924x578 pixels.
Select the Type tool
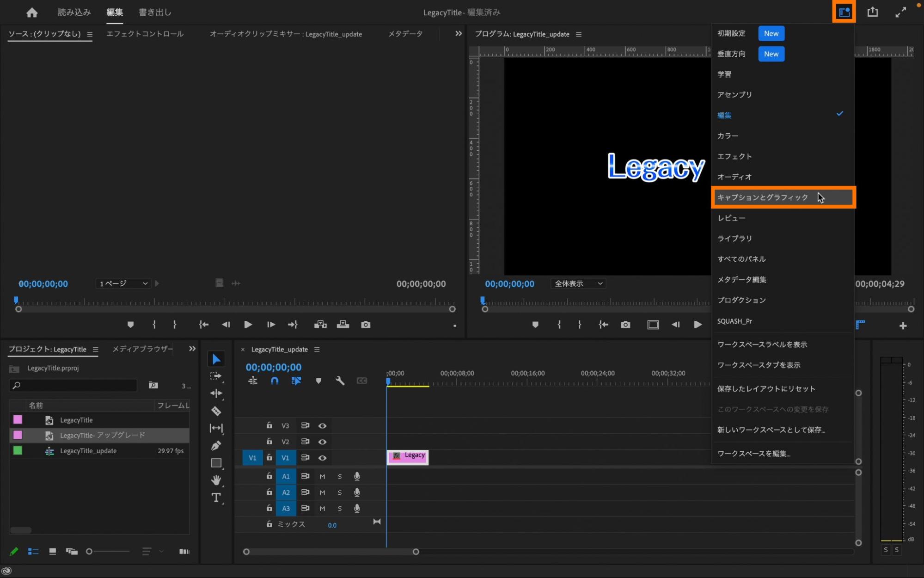(x=216, y=498)
